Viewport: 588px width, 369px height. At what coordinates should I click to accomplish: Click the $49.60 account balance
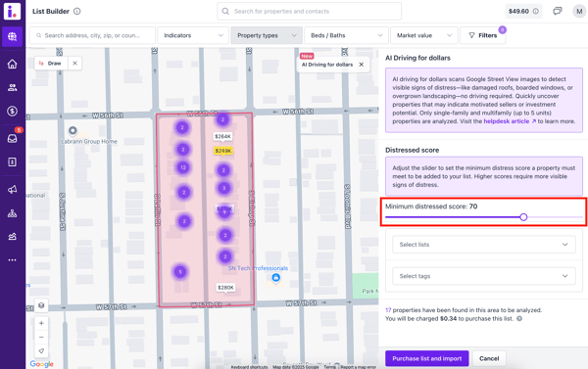[518, 11]
